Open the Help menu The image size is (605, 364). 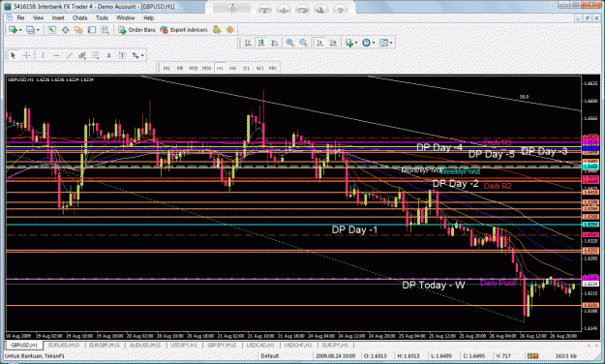pyautogui.click(x=148, y=17)
